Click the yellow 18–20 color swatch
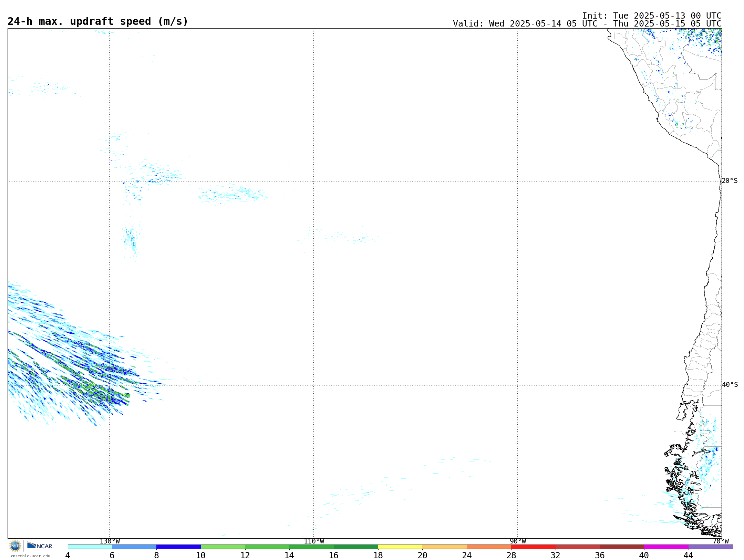The width and height of the screenshot is (744, 560). point(400,547)
